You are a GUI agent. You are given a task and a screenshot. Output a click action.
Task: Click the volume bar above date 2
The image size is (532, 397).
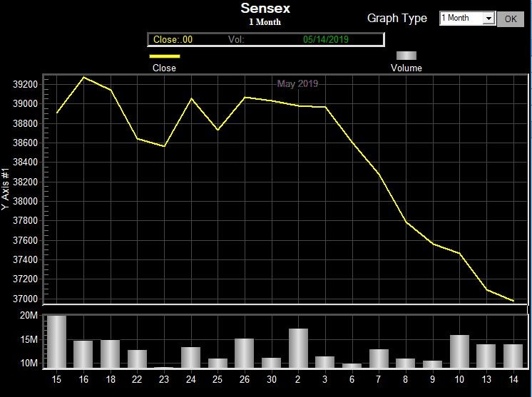[298, 349]
